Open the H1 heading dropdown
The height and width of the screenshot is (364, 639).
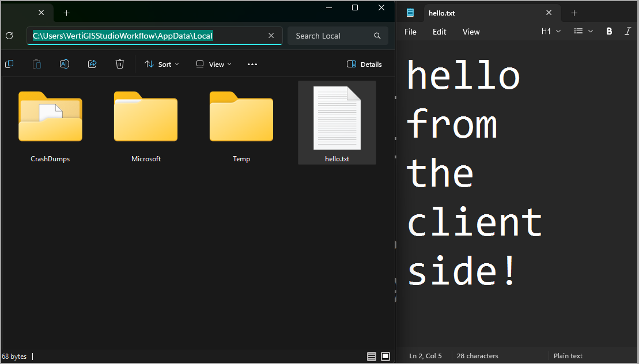[551, 31]
